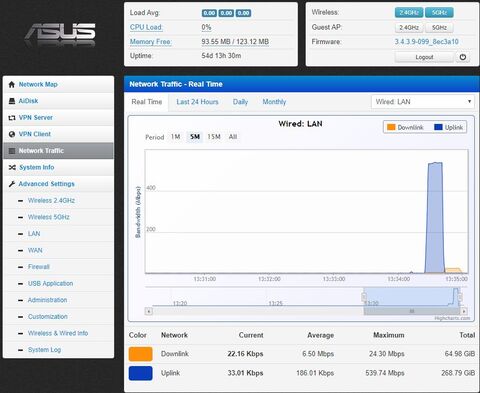Toggle Uplink series in chart legend
This screenshot has width=480, height=393.
click(449, 127)
